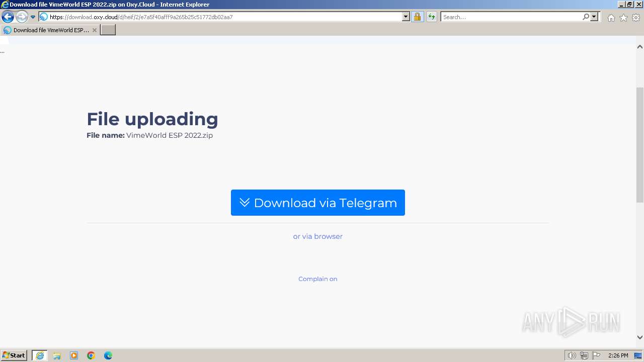Open the media player taskbar icon
Viewport: 644px width, 362px height.
point(74,355)
